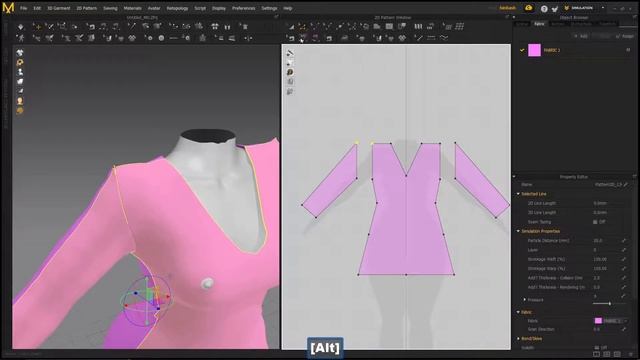Screen dimensions: 640x360
Task: Open the Preferences menu
Action: [244, 8]
